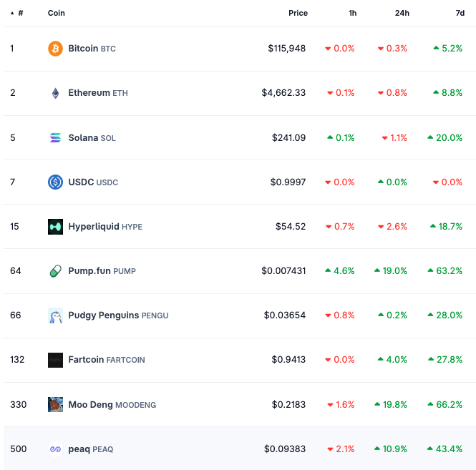
Task: Click peaq's 1h change 2.1%
Action: tap(341, 449)
